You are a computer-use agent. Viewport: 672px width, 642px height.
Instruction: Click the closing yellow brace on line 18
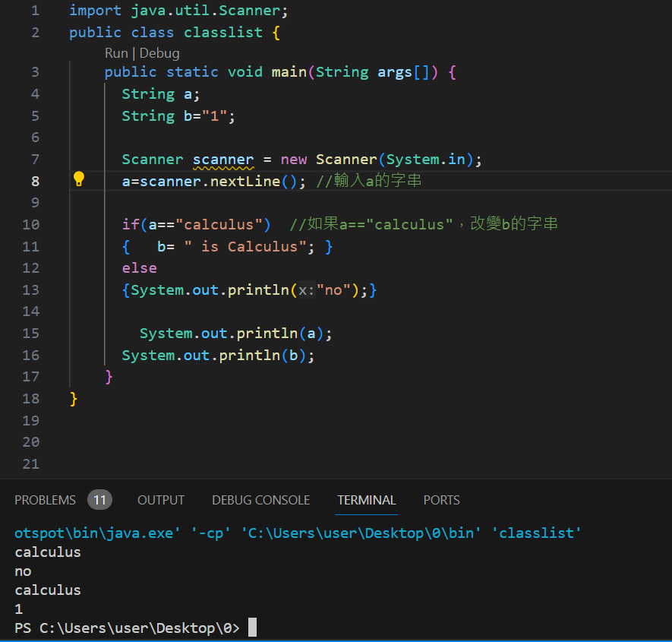[74, 399]
